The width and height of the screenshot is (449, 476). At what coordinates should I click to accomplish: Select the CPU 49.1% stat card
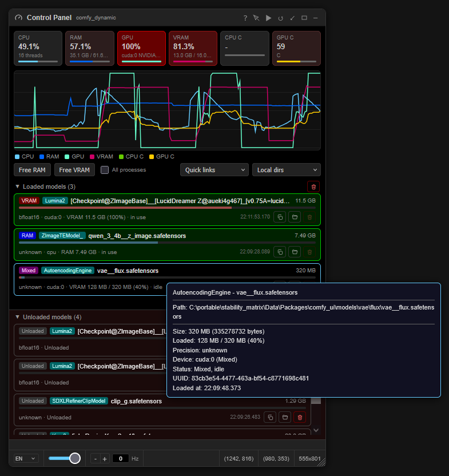38,48
